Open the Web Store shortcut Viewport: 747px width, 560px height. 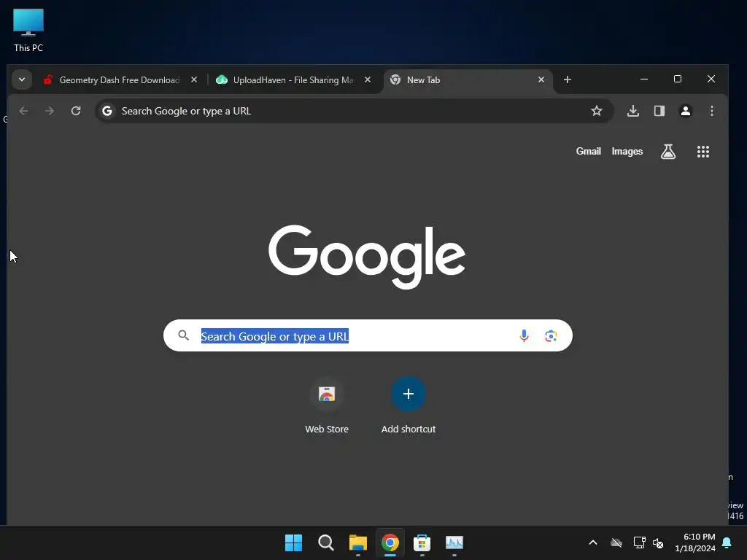coord(327,405)
